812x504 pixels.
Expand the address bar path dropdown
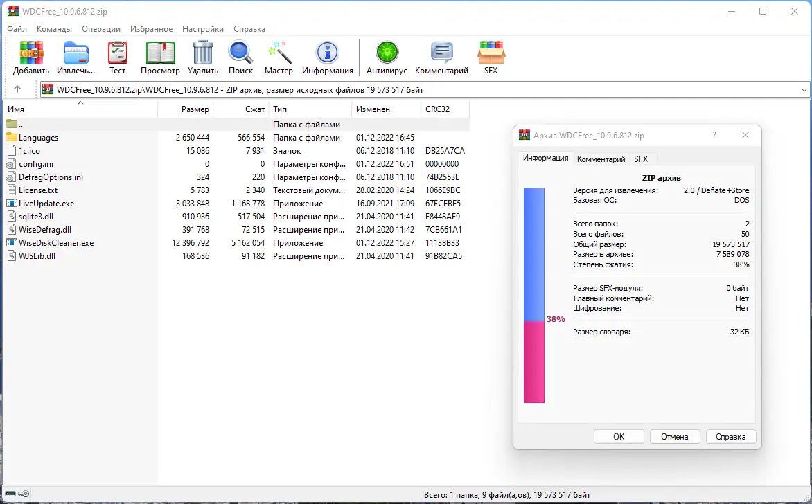click(803, 89)
